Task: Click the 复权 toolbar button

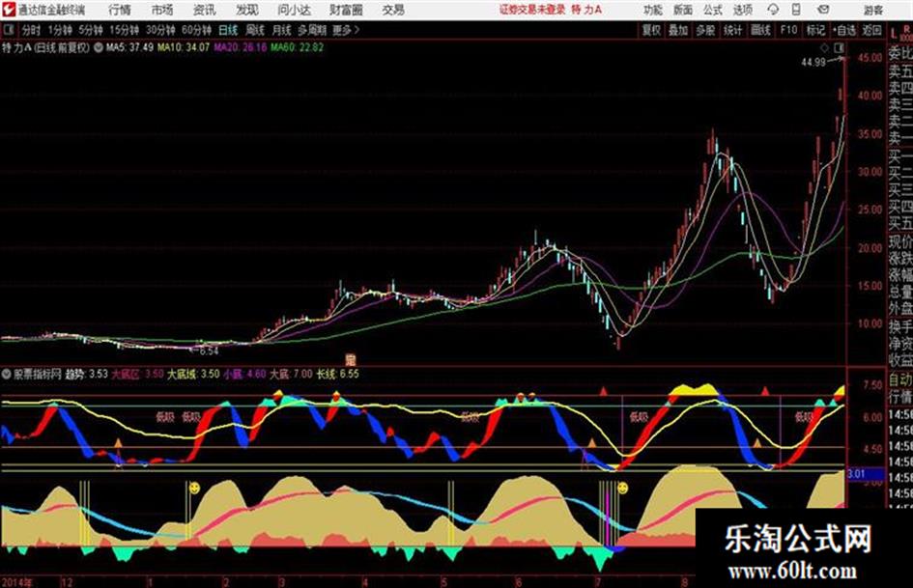Action: [x=651, y=30]
